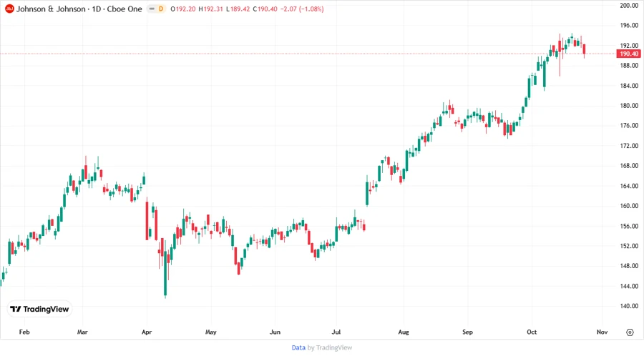Click the Nov label on time axis
The width and height of the screenshot is (644, 356).
602,332
